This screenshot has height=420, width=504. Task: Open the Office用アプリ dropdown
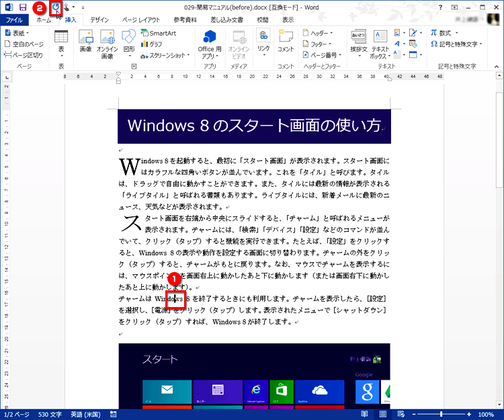pyautogui.click(x=210, y=44)
